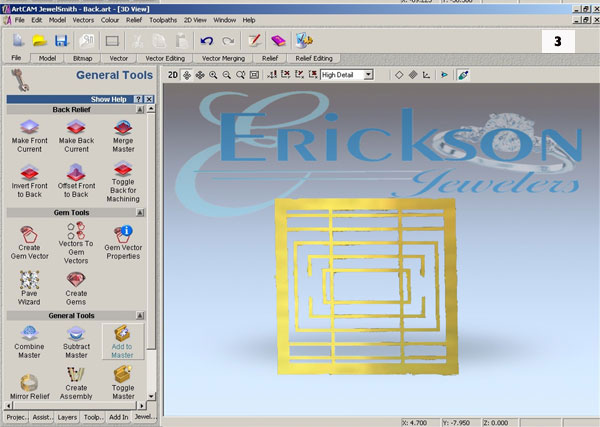Fit model to window icon
Image resolution: width=600 pixels, height=427 pixels.
click(254, 75)
